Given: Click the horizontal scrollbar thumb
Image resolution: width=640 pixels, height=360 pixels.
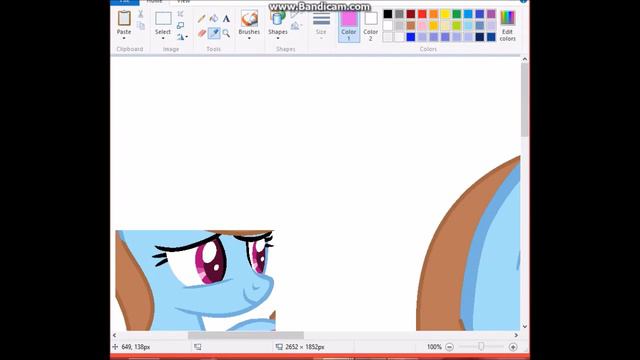Looking at the screenshot, I should (x=246, y=335).
